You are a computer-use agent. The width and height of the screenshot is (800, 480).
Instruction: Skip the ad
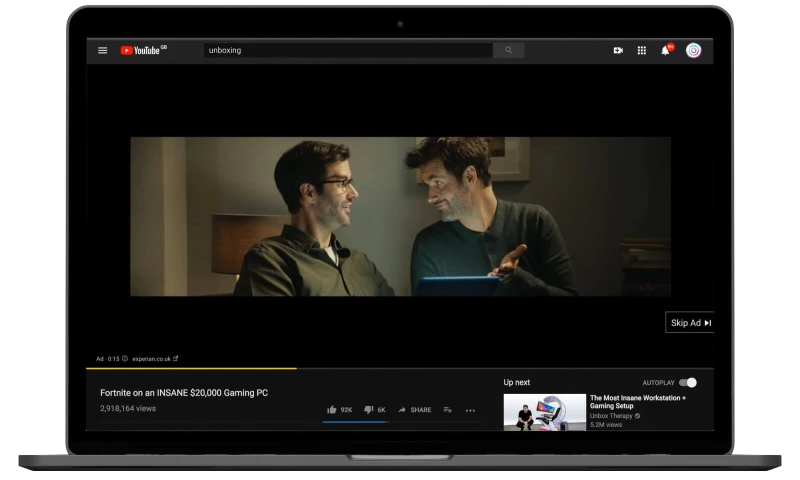pos(690,323)
